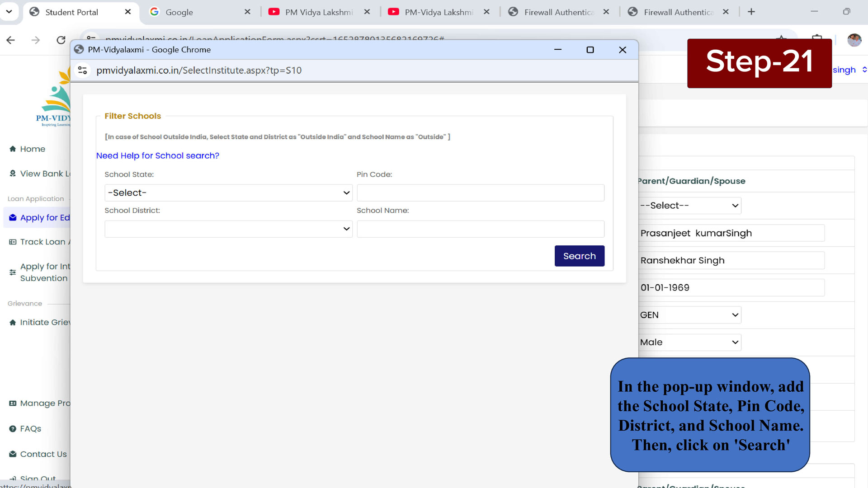The width and height of the screenshot is (868, 488).
Task: Close the first Firewall Authentication tab
Action: 606,12
